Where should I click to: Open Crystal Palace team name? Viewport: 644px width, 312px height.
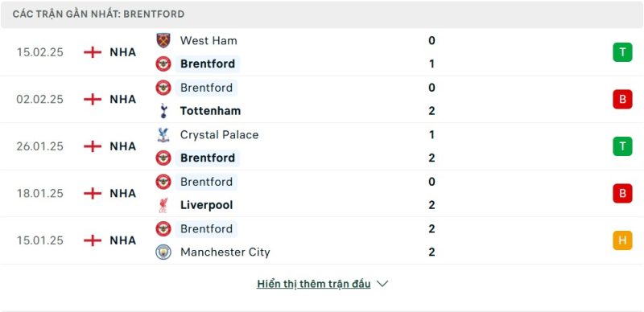tap(219, 134)
